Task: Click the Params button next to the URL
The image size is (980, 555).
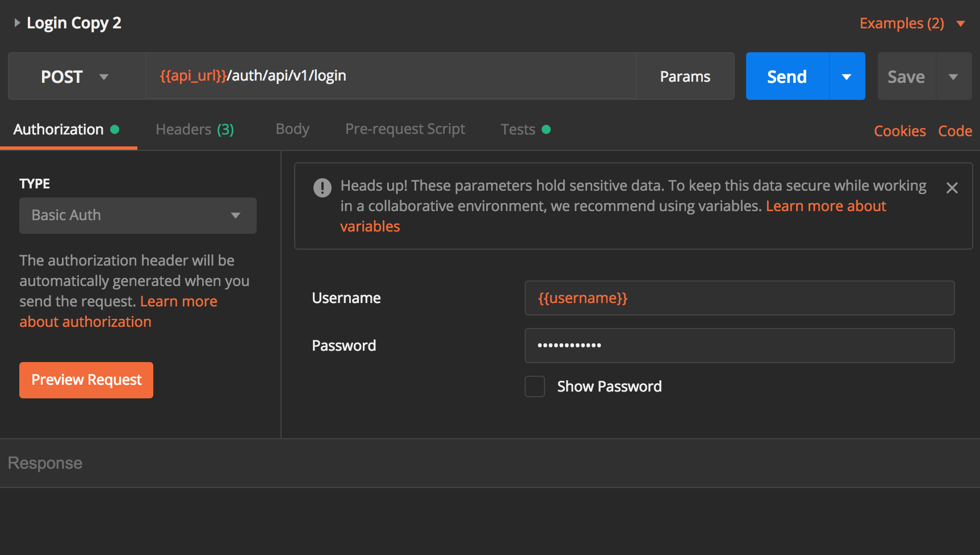Action: 685,76
